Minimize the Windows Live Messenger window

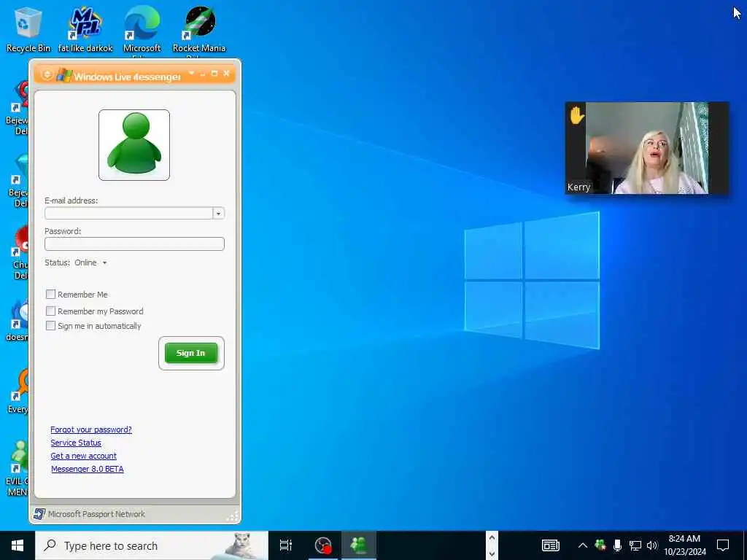tap(203, 74)
